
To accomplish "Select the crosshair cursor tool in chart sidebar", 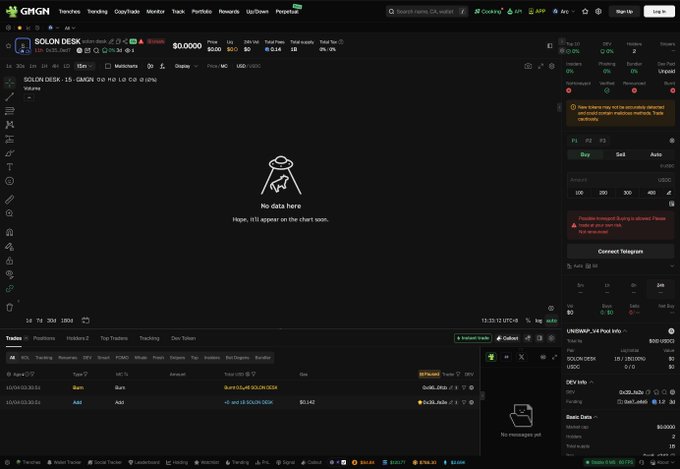I will (10, 82).
